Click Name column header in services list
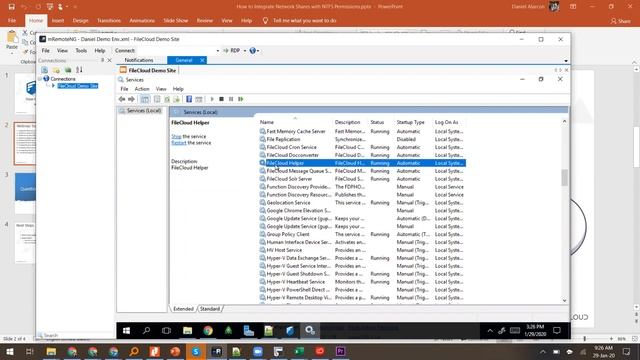Screen dimensions: 640x360 (x=295, y=122)
